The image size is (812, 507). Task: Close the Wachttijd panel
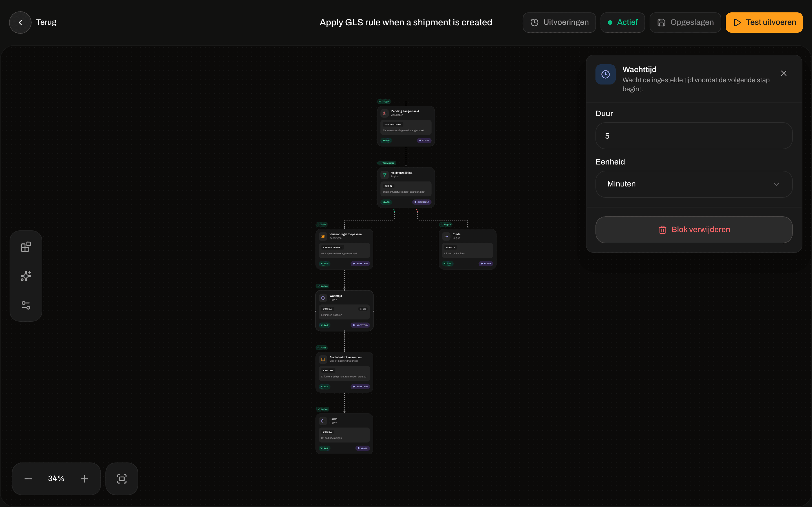[x=784, y=74]
